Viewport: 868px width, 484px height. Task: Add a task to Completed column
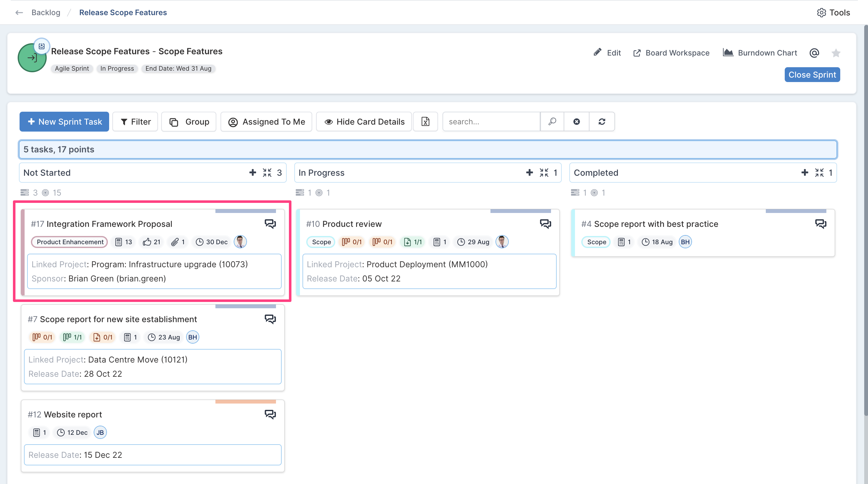pyautogui.click(x=805, y=173)
